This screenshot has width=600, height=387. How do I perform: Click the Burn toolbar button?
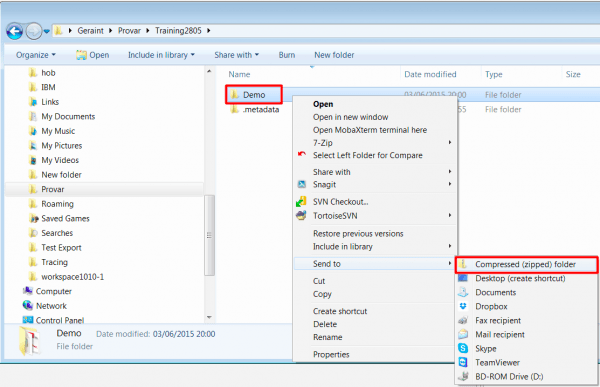pyautogui.click(x=287, y=55)
